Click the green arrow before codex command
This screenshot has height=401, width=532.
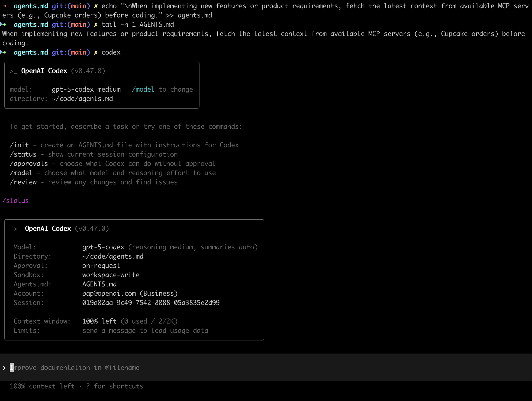[4, 52]
